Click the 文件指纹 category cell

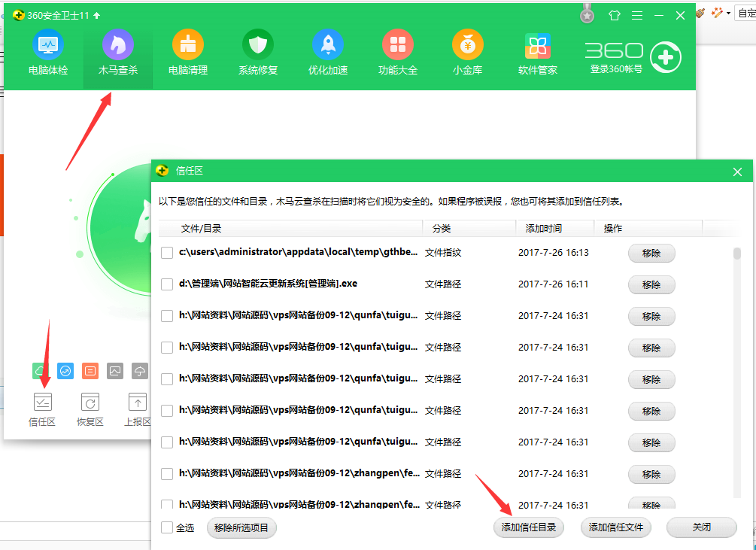click(x=443, y=252)
